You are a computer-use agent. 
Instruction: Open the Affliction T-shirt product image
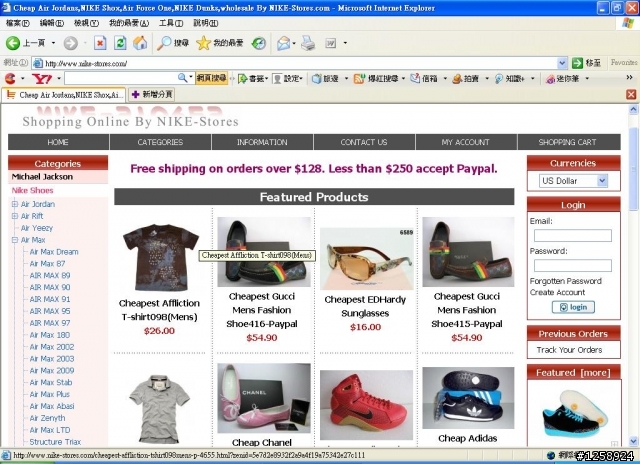[160, 257]
